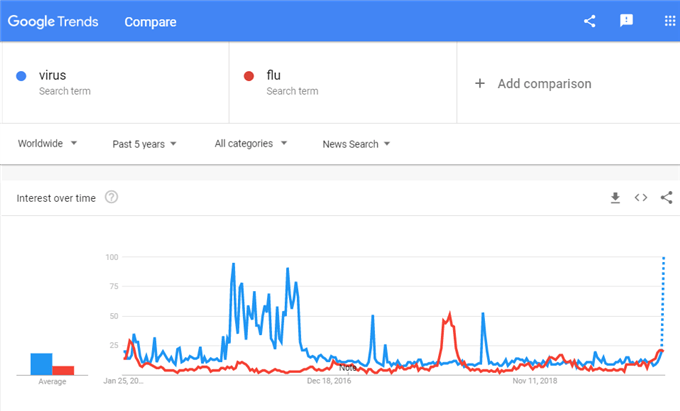Open the Google apps grid icon
Image resolution: width=680 pixels, height=411 pixels.
click(x=670, y=21)
